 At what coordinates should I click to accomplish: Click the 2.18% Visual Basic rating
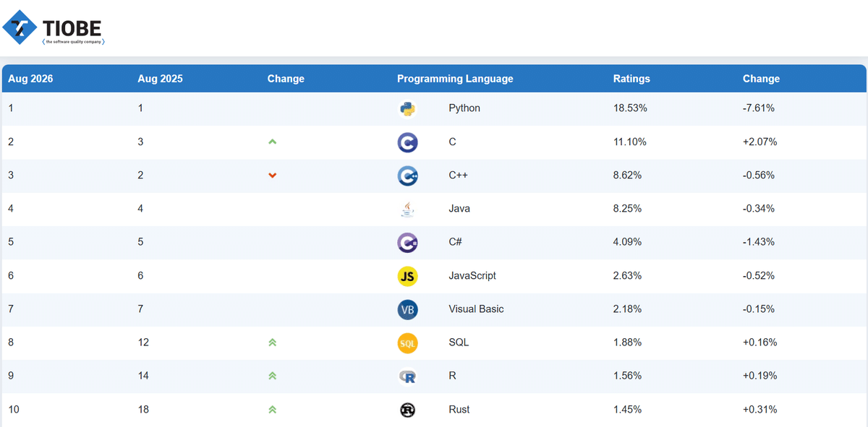(627, 309)
